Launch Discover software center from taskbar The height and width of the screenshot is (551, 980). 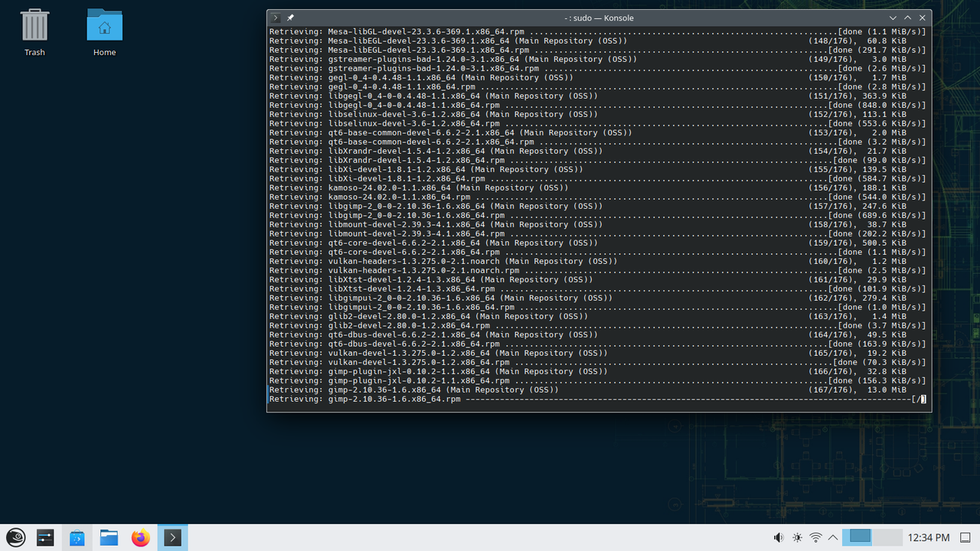77,538
